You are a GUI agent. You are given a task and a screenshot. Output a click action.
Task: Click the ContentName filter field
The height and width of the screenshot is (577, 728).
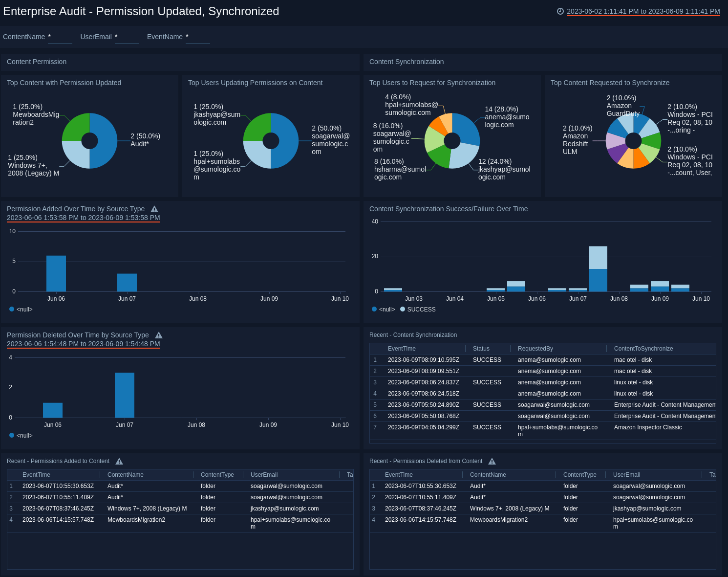point(60,37)
